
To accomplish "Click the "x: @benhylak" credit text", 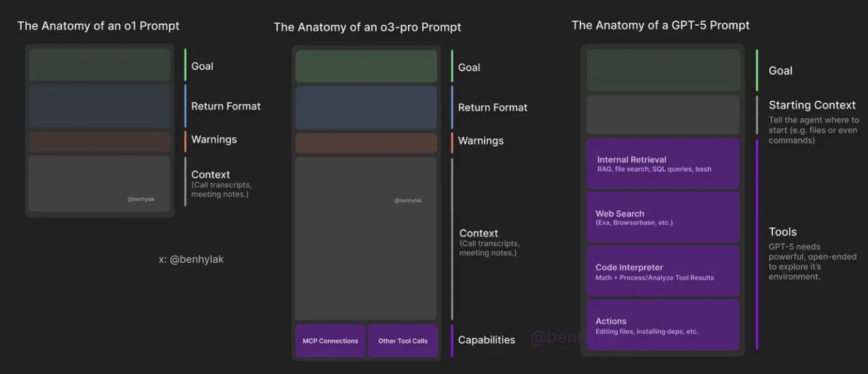I will (x=191, y=259).
